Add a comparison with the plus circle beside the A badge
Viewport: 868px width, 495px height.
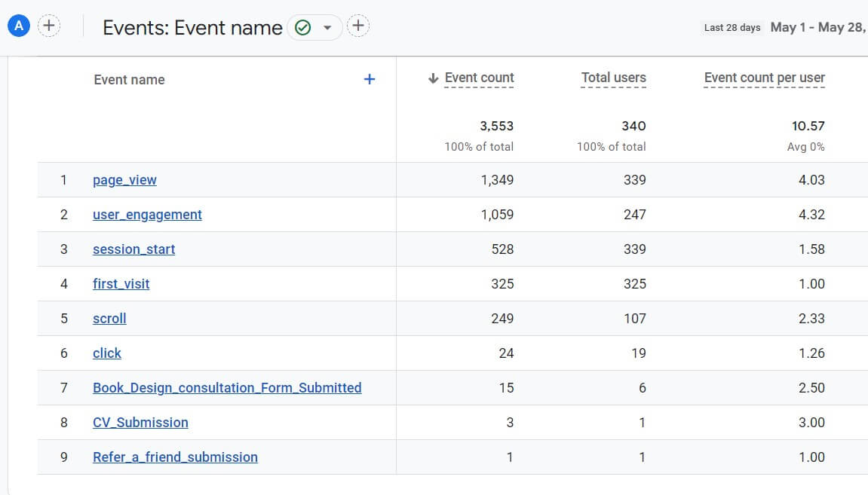(49, 26)
